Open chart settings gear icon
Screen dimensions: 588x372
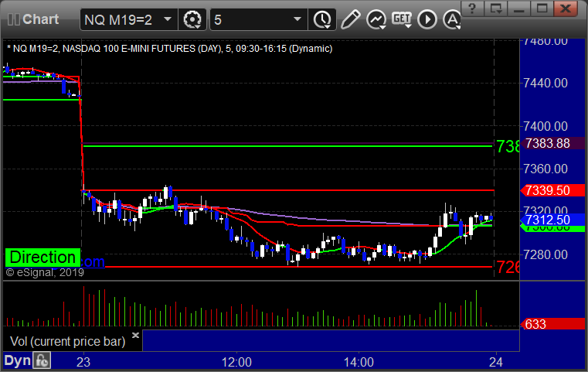pyautogui.click(x=192, y=19)
